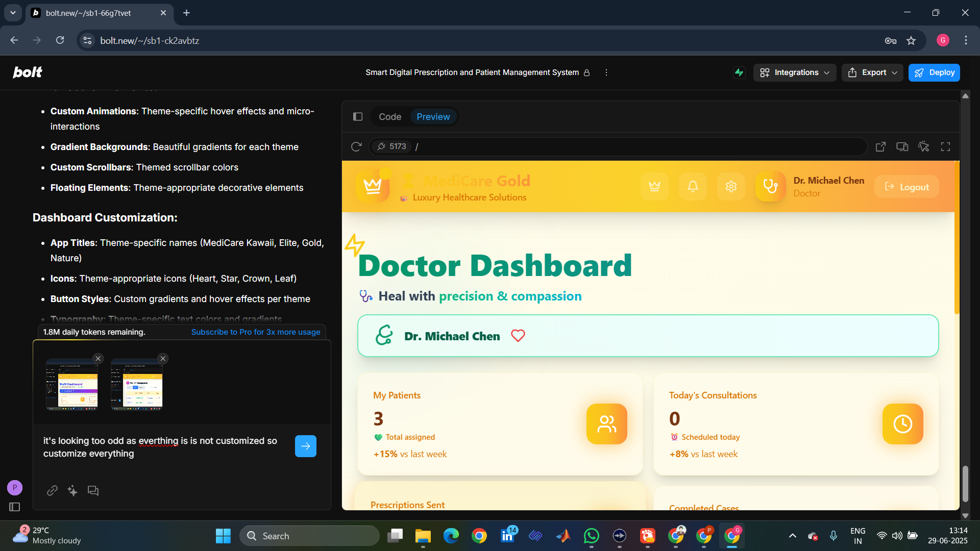Switch to the Code tab

(x=389, y=117)
